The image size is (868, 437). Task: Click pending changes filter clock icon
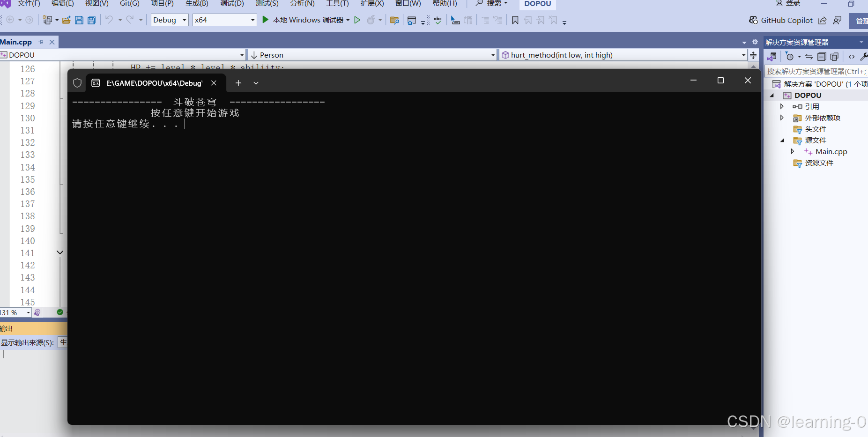tap(790, 57)
